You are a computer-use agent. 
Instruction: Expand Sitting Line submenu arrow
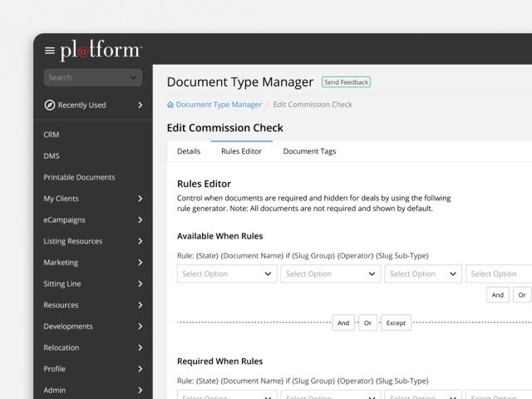(x=140, y=283)
